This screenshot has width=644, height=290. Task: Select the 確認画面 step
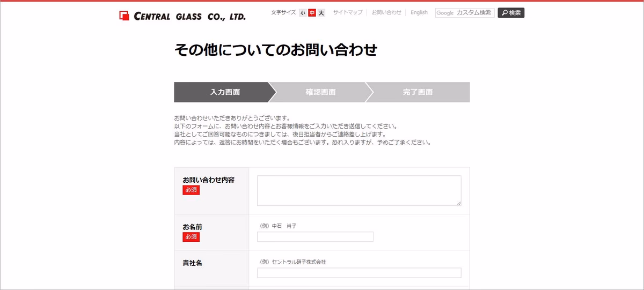(x=321, y=92)
